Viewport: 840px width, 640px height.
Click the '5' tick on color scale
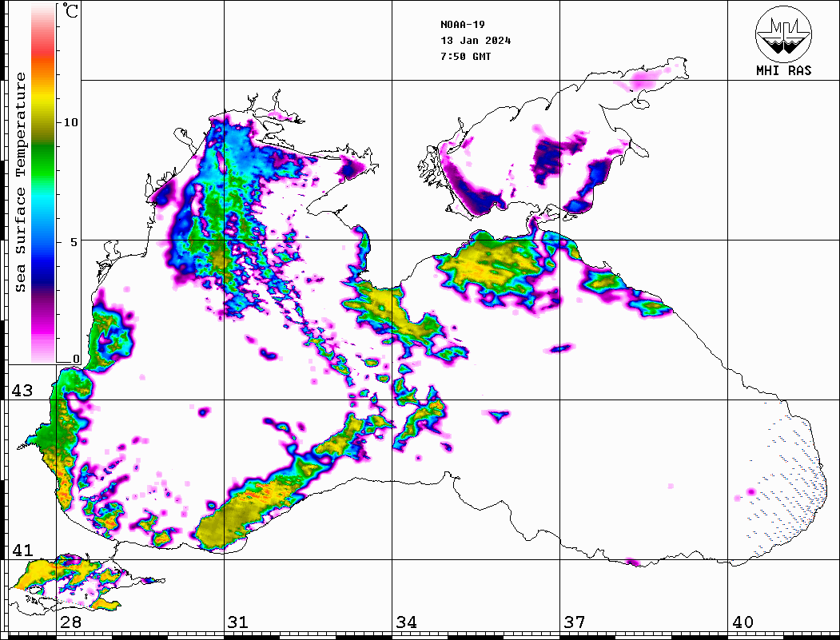click(74, 242)
